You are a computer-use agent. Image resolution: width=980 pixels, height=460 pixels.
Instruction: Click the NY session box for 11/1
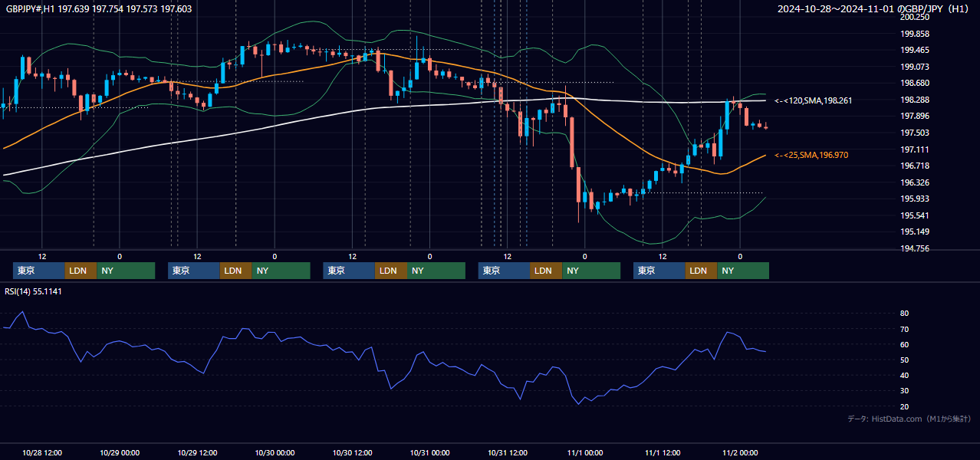tap(743, 271)
